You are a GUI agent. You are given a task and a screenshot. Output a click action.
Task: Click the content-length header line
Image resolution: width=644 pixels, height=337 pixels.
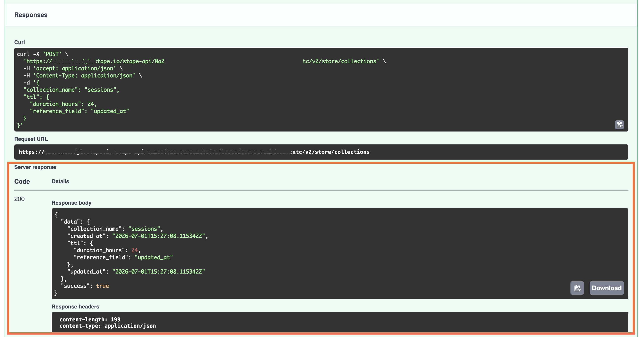click(90, 319)
